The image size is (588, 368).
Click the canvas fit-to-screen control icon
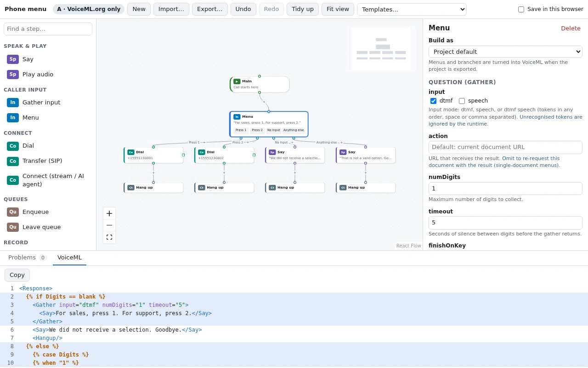109,237
